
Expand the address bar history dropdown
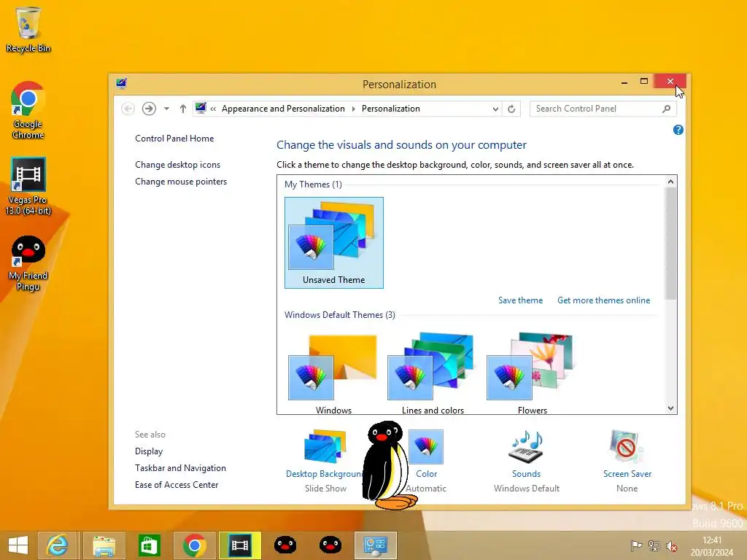[495, 109]
